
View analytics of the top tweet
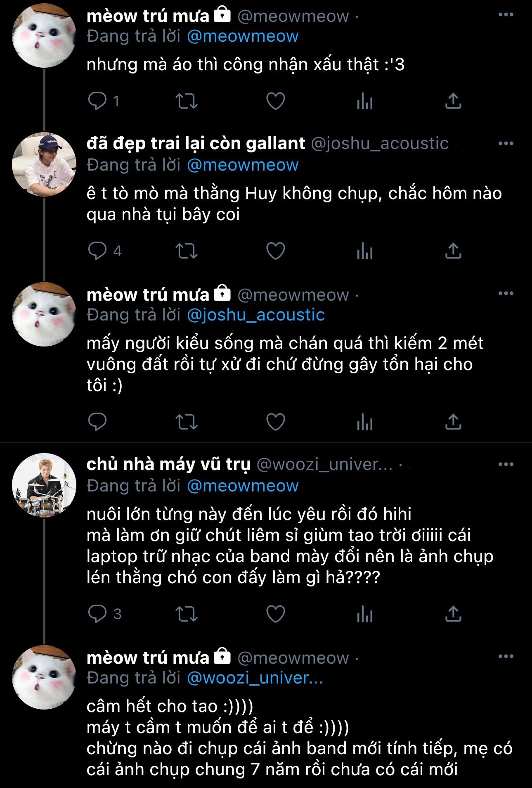tap(365, 101)
